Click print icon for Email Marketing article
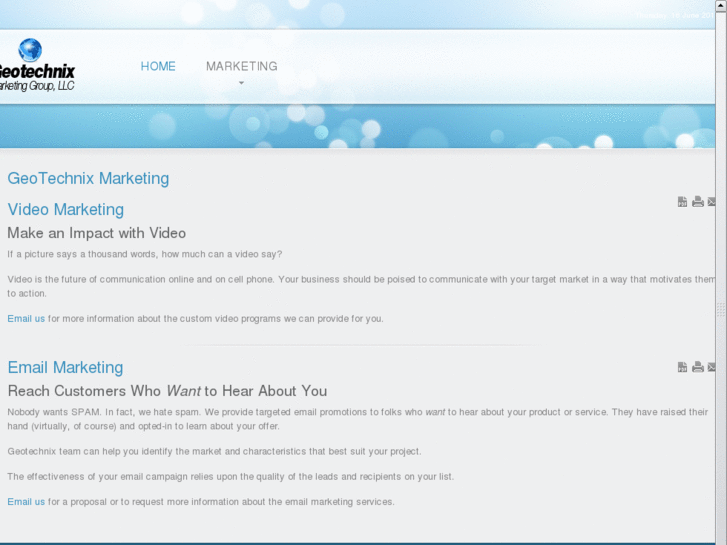The height and width of the screenshot is (545, 727). click(x=698, y=367)
